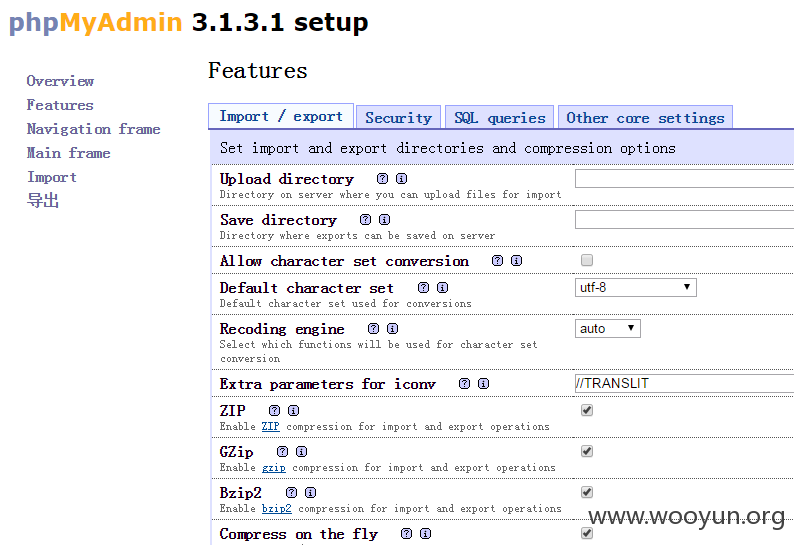Viewport: 794px width, 545px height.
Task: Open Navigation frame in sidebar
Action: [x=94, y=129]
